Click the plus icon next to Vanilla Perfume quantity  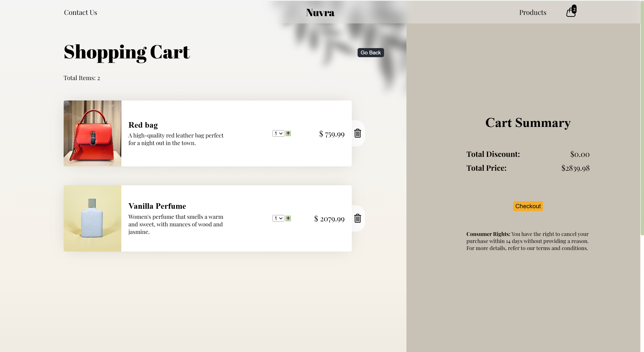click(288, 218)
